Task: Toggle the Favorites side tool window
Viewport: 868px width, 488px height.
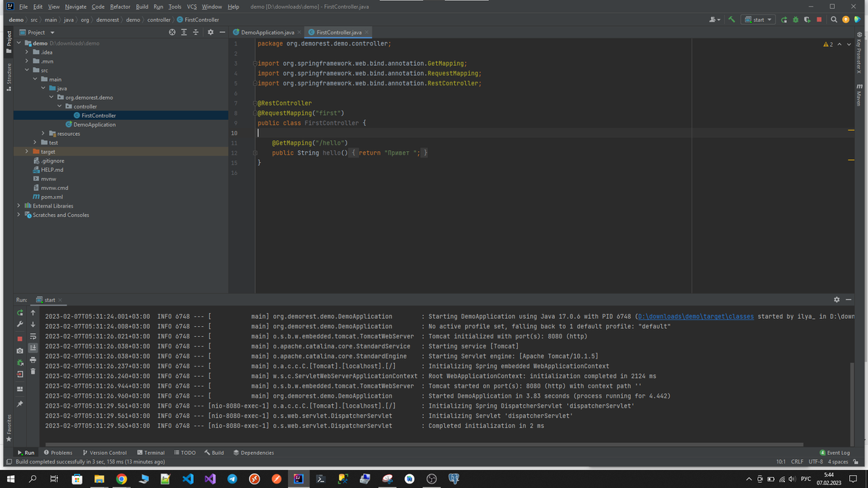Action: (x=9, y=428)
